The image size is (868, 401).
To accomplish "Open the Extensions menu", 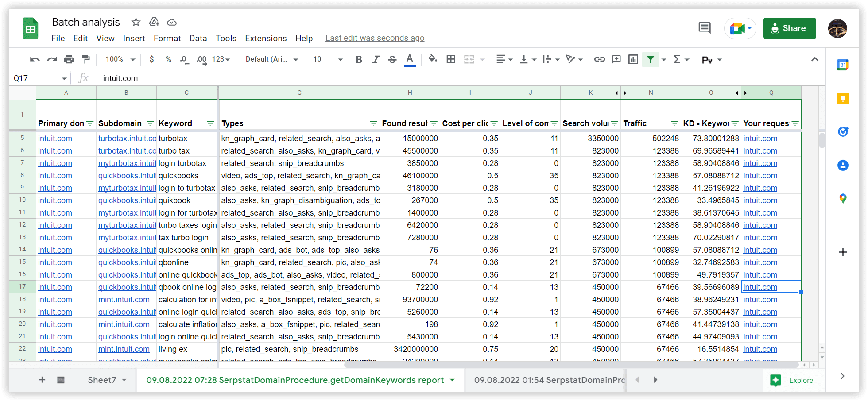I will [266, 39].
